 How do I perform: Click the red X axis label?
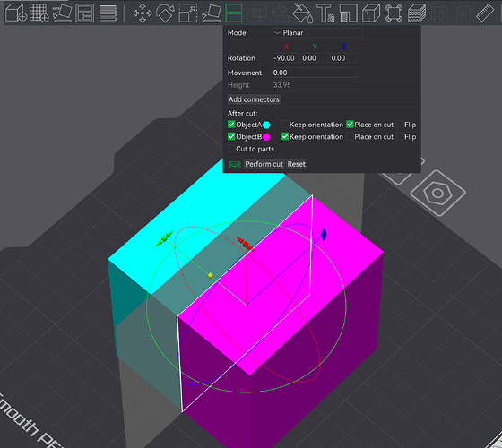tap(286, 47)
